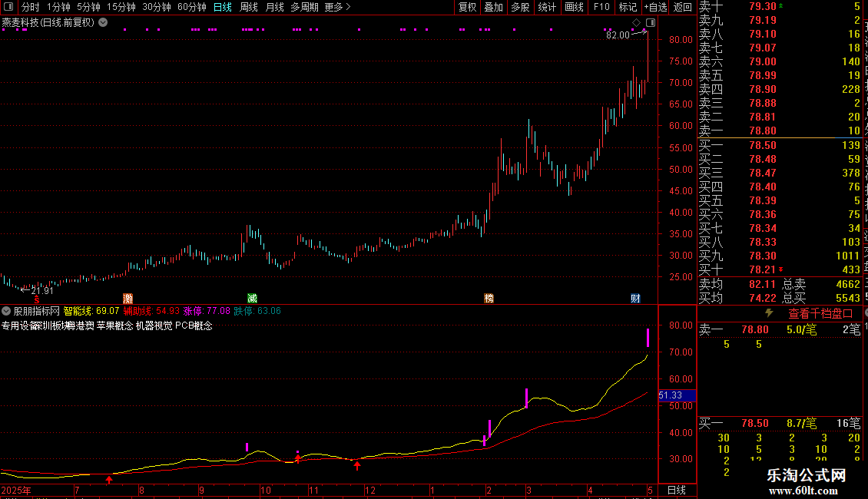Click the PCB概念 concept tag
868x499 pixels.
(x=194, y=326)
